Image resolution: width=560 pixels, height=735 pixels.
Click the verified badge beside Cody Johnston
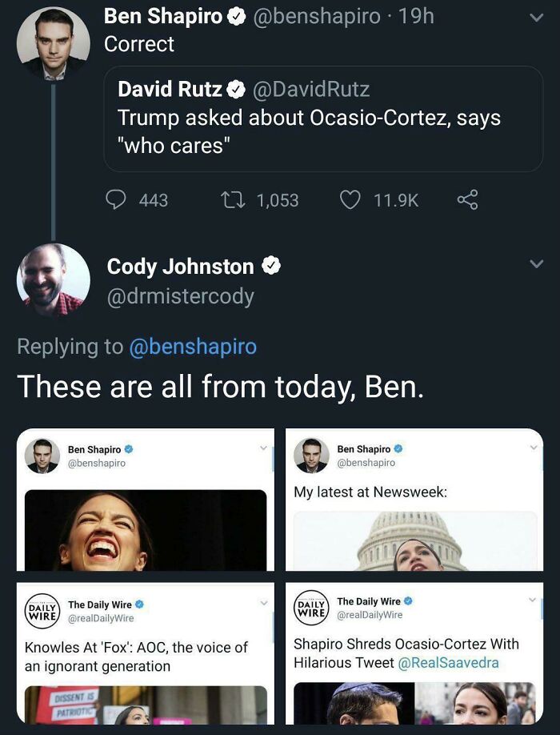[x=270, y=266]
